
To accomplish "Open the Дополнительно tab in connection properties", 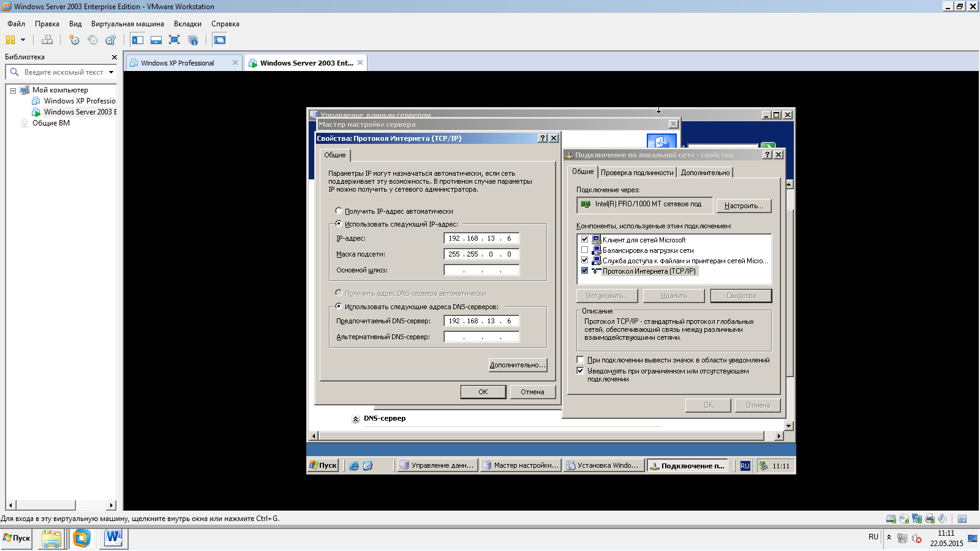I will point(705,173).
